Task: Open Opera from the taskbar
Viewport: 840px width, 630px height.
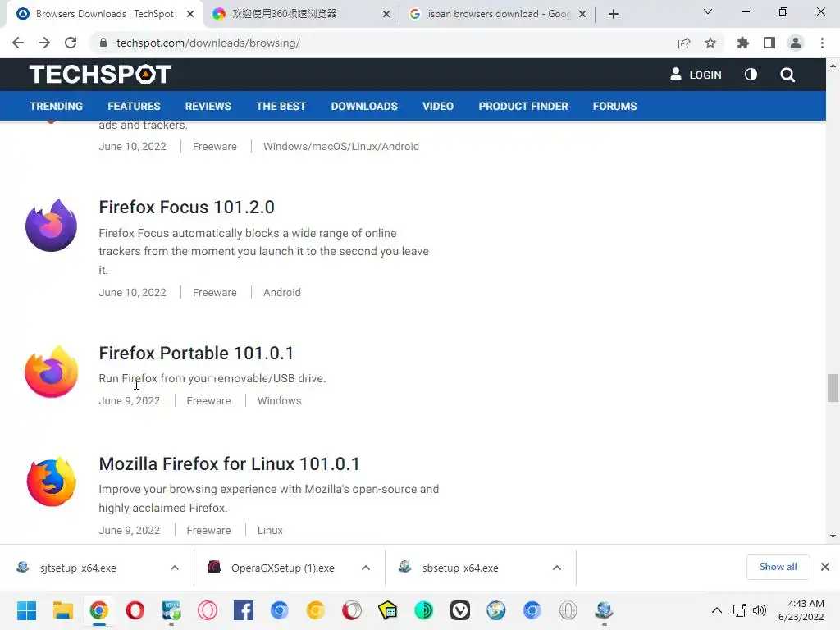Action: [135, 610]
